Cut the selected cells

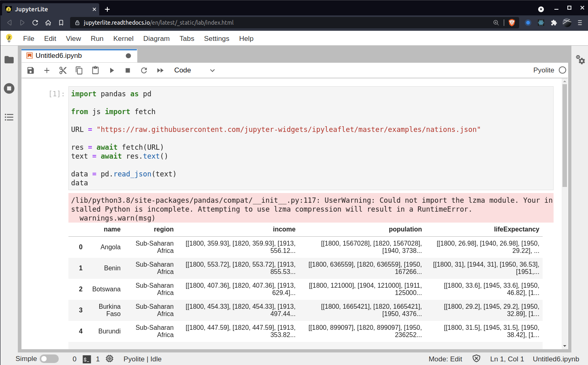(x=63, y=70)
